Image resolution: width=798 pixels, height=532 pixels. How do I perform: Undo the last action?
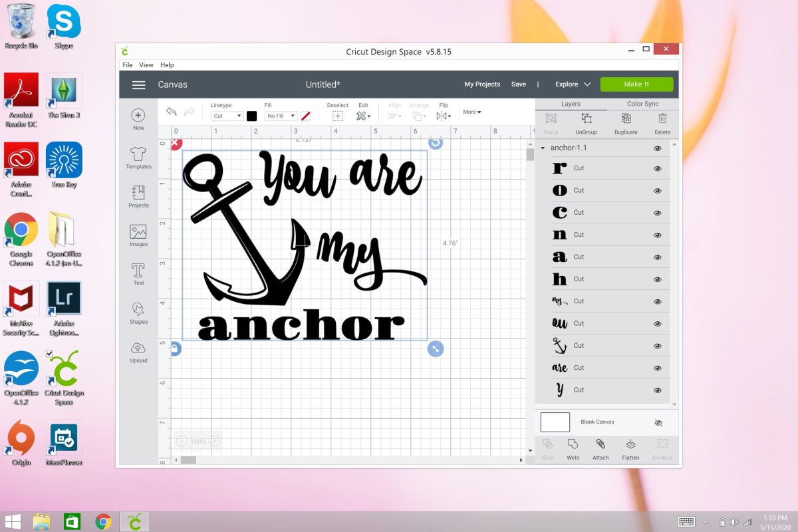[172, 112]
